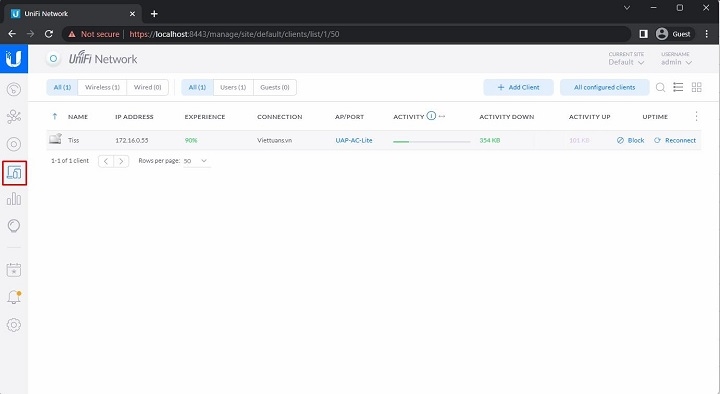
Task: Select the Wireless (1) filter tab
Action: 102,87
